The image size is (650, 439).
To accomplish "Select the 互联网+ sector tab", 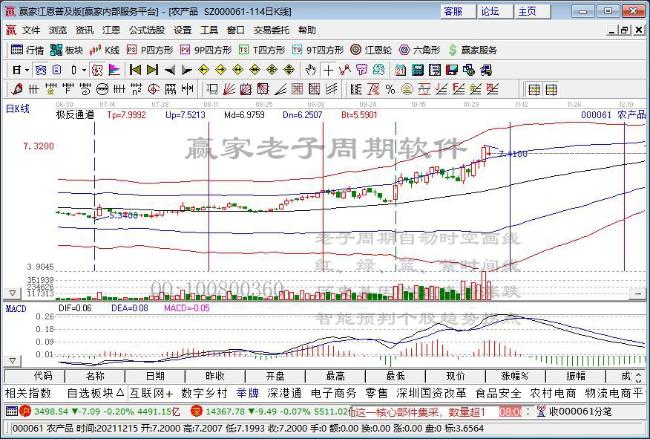I will 151,393.
